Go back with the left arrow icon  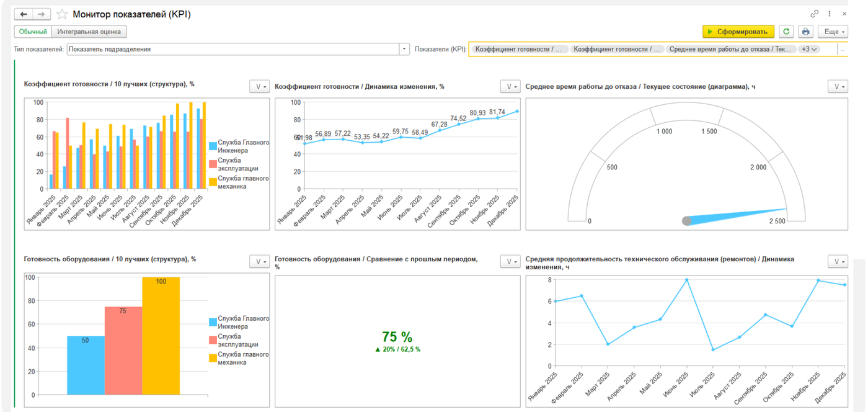coord(24,14)
